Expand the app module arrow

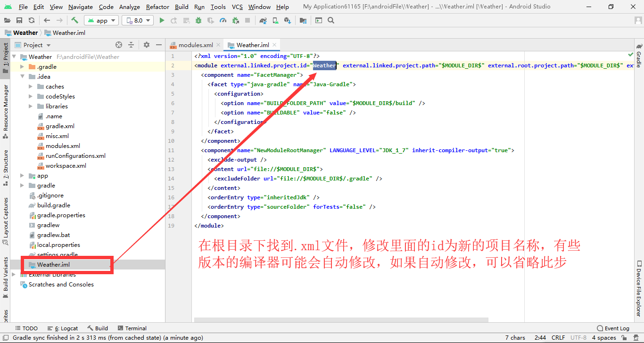pyautogui.click(x=22, y=175)
